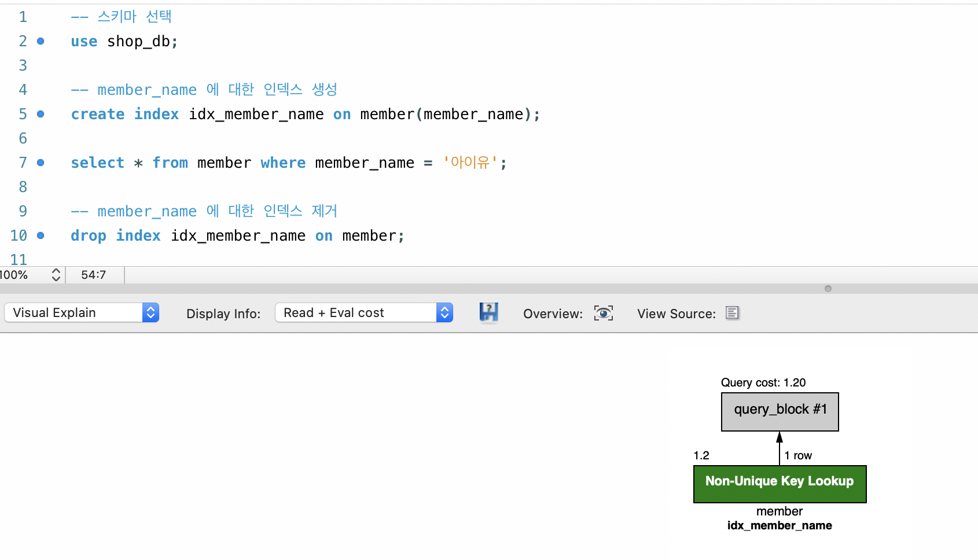Click the '1.2' cost label
Viewport: 978px width, 560px height.
[701, 455]
